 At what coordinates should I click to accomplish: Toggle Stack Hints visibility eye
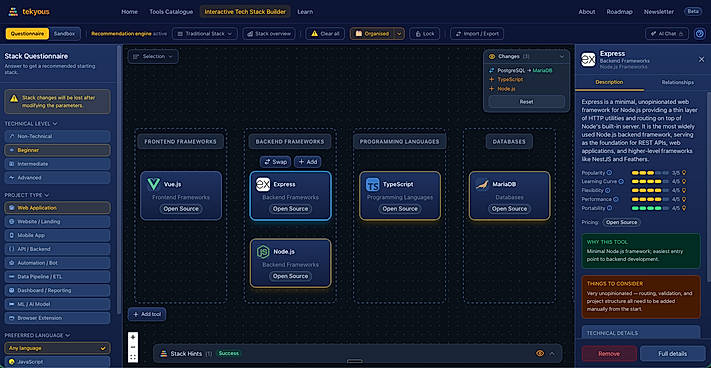click(x=540, y=353)
